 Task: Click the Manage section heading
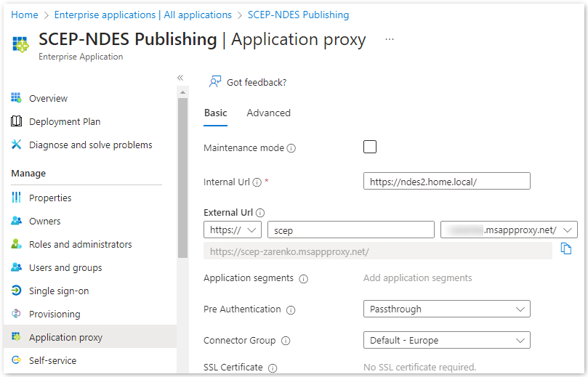coord(28,174)
